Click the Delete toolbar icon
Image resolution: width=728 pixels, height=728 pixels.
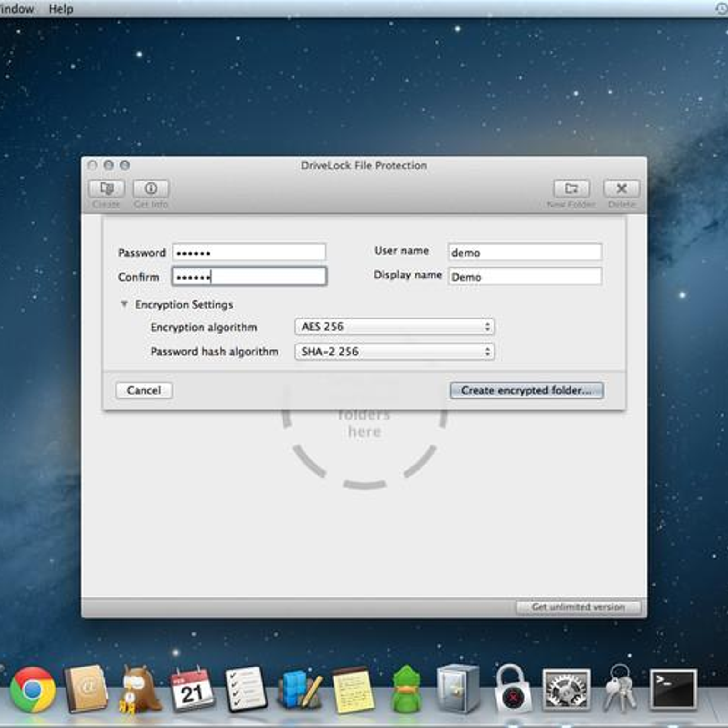(622, 189)
